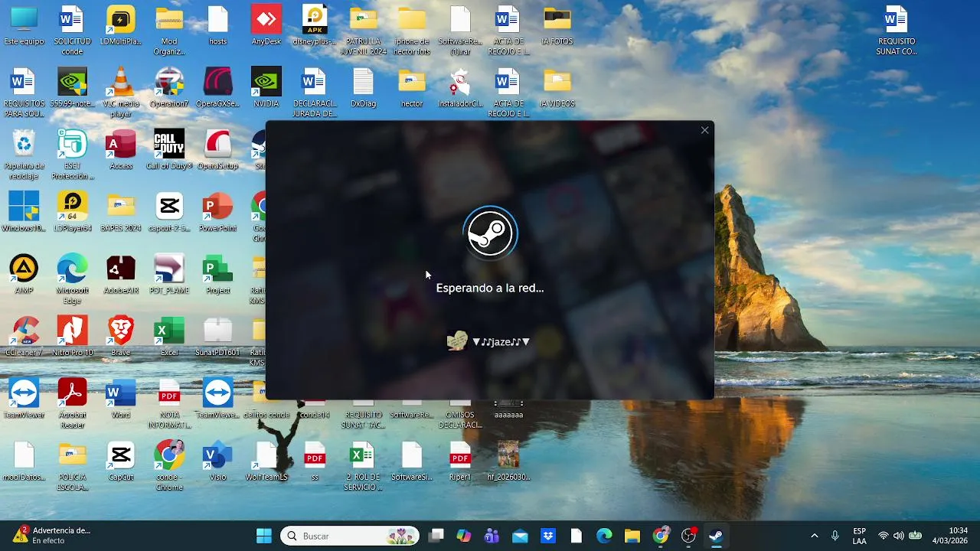The width and height of the screenshot is (980, 551).
Task: Select the Brave browser icon
Action: (121, 336)
